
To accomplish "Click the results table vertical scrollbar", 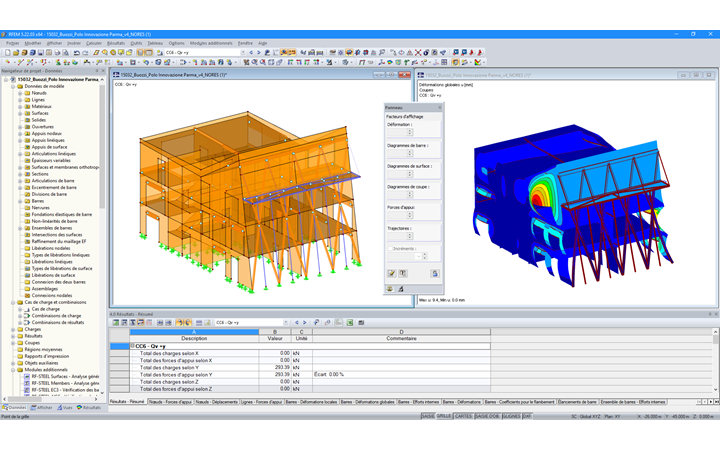I will (x=715, y=360).
